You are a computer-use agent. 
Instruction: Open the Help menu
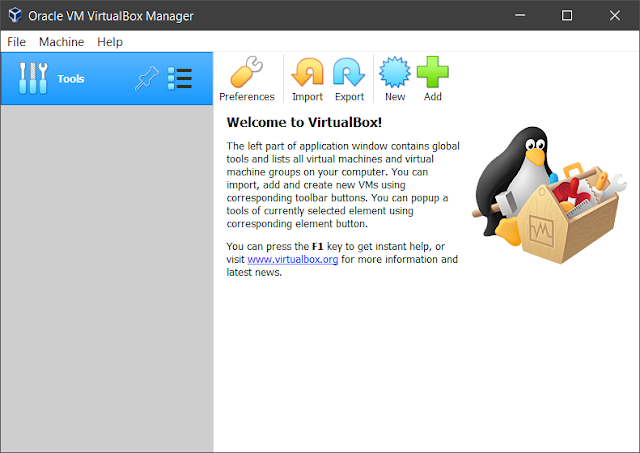(x=110, y=42)
